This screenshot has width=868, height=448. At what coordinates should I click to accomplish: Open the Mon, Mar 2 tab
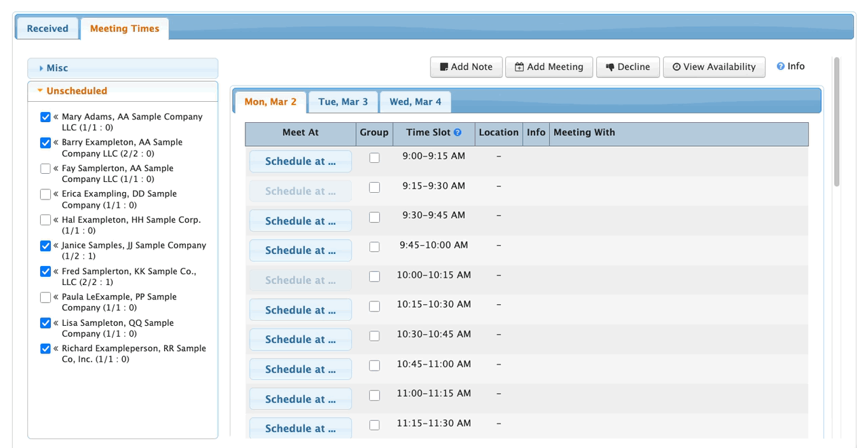pos(271,102)
